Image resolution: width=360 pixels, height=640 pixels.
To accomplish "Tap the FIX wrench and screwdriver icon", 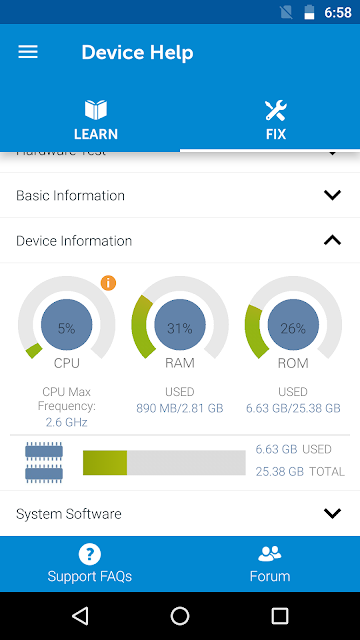I will click(276, 110).
